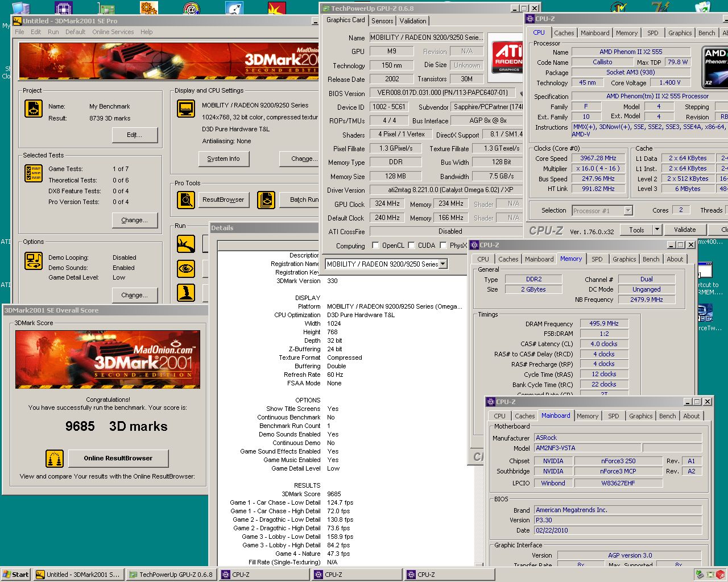
Task: Click the ResultBrowser magnifier icon
Action: (x=186, y=199)
